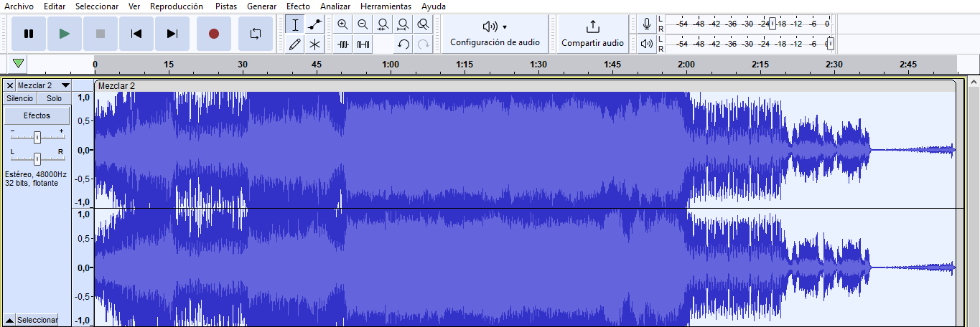
Task: Fit the selection to the window width
Action: 383,24
